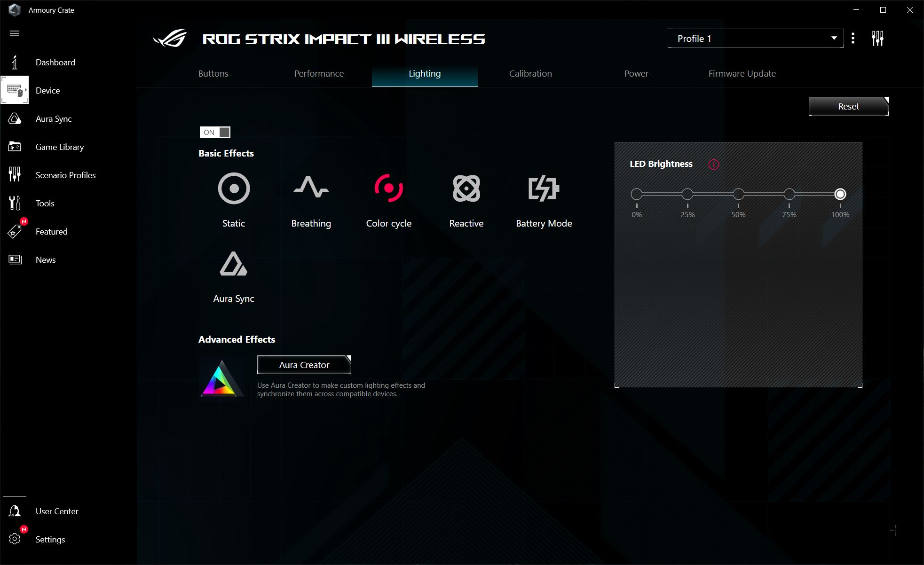The width and height of the screenshot is (924, 565).
Task: Click the Featured label in sidebar
Action: tap(52, 231)
